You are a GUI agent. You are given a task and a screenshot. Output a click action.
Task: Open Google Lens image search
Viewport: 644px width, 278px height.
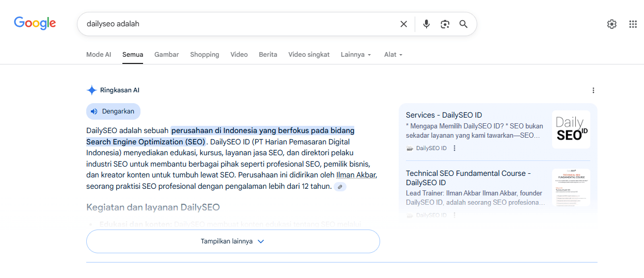(445, 24)
